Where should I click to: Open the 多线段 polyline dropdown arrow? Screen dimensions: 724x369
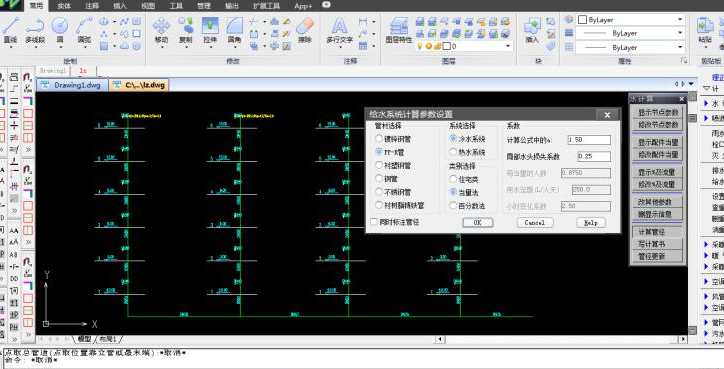tap(36, 47)
